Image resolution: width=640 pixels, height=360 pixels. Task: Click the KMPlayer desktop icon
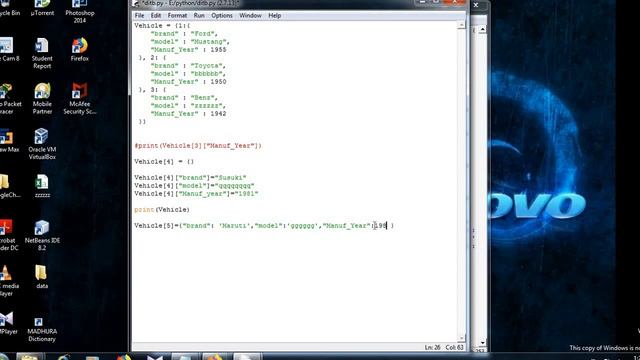point(8,322)
